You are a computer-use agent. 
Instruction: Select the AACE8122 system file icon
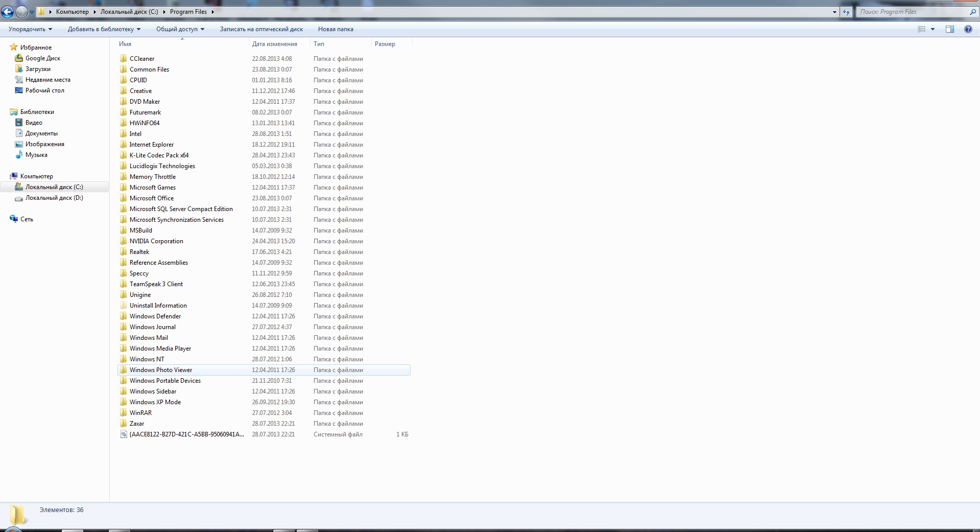point(123,434)
